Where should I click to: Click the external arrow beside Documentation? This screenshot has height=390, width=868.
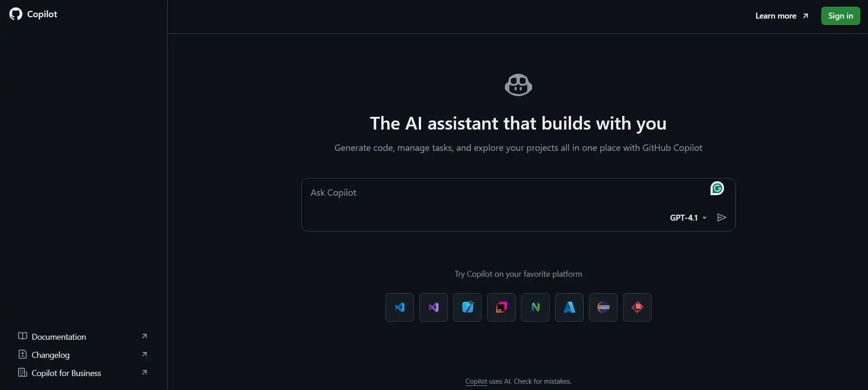tap(144, 336)
